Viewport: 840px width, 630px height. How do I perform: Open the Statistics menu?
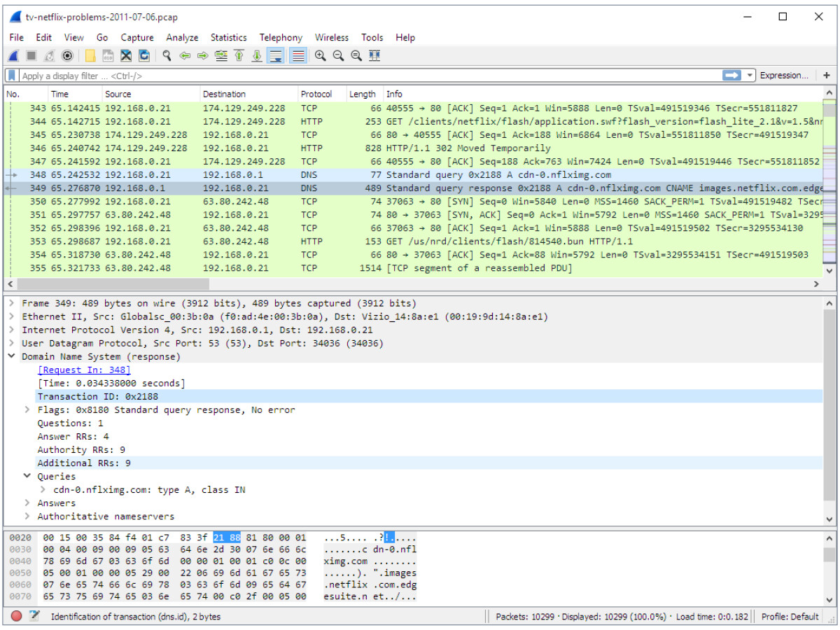point(228,37)
